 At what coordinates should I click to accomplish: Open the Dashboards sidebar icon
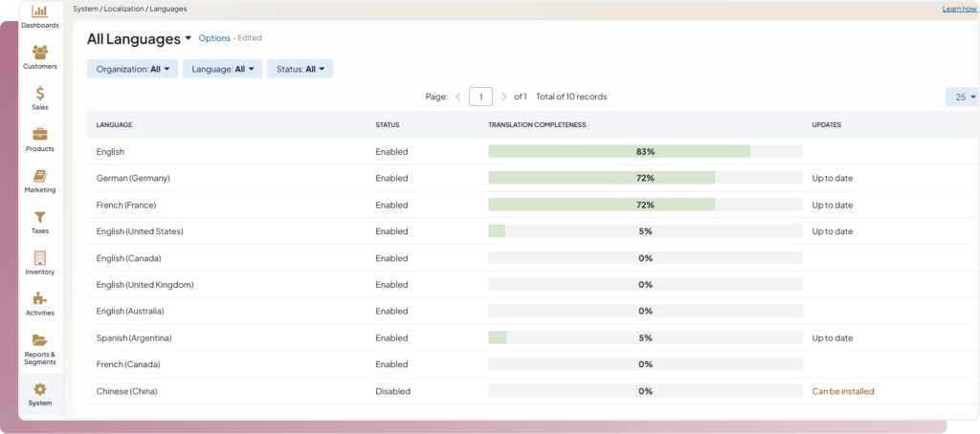40,12
